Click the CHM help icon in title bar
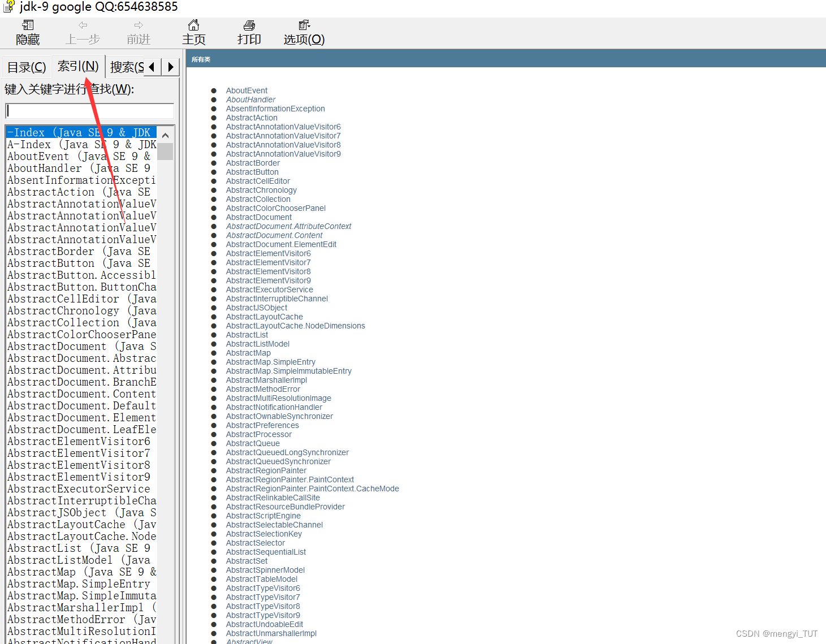826x644 pixels. tap(8, 7)
